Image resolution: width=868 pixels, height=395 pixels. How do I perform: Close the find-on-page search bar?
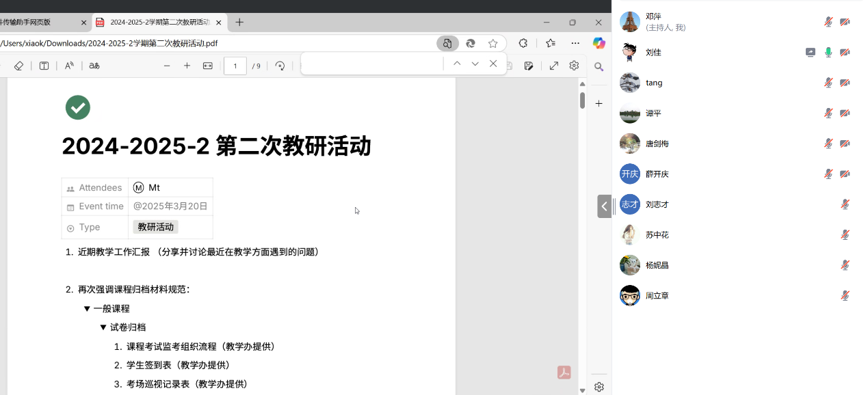tap(493, 64)
